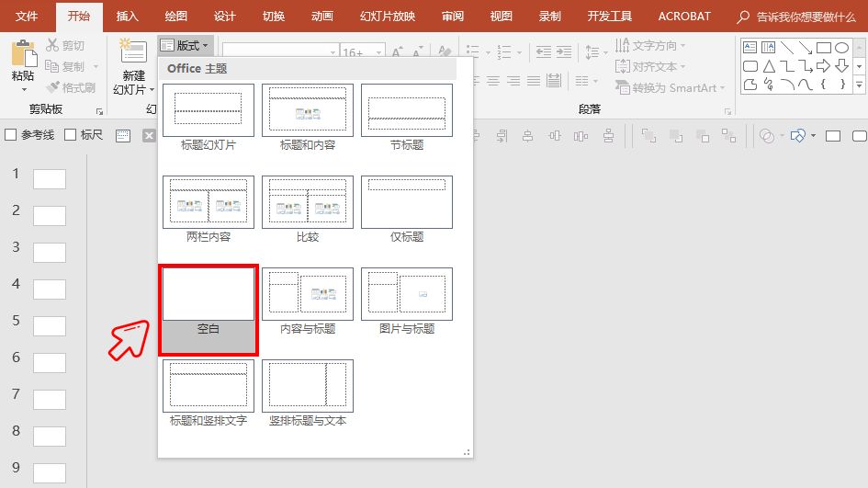Switch to the 幻灯片放映 Slide Show tab
The width and height of the screenshot is (868, 488).
[387, 16]
